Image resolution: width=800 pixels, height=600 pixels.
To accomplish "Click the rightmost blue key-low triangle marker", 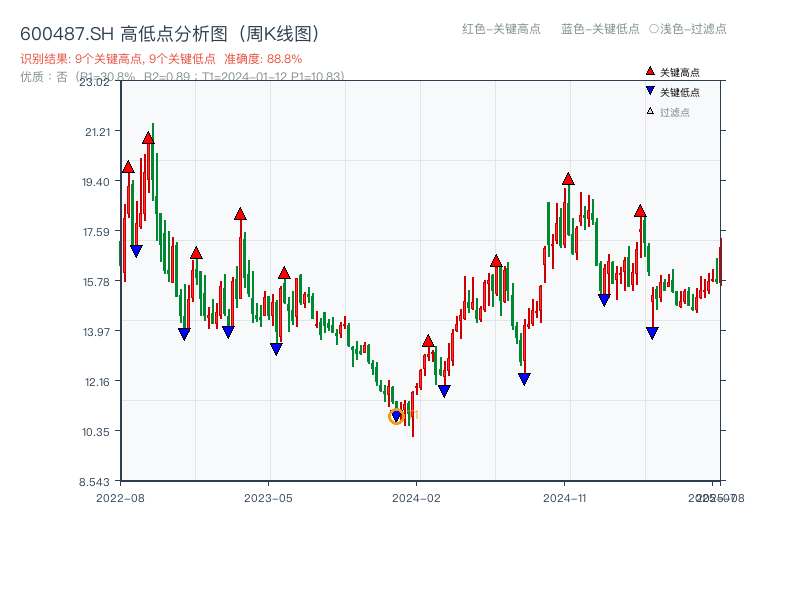I will point(652,332).
